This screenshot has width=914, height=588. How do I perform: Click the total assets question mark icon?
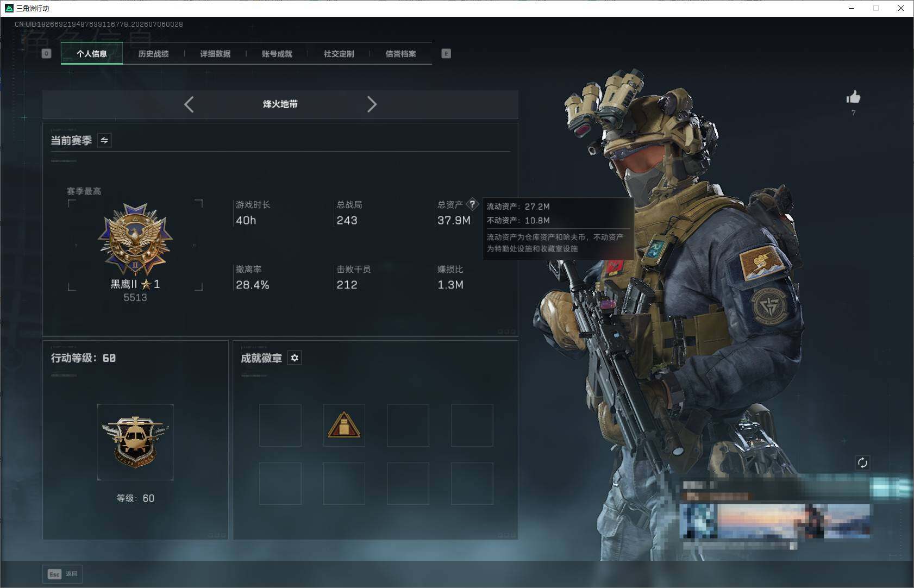pos(472,204)
